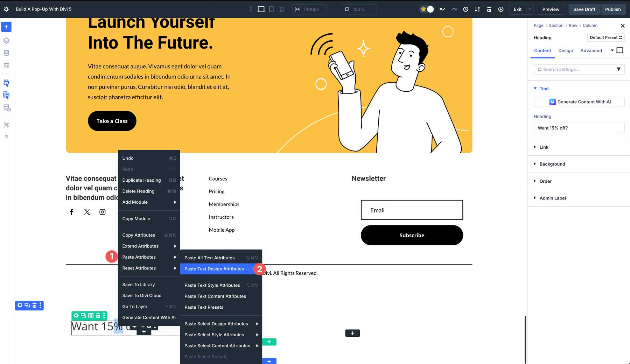Switch to phone preview mode
This screenshot has height=364, width=630.
pyautogui.click(x=281, y=9)
